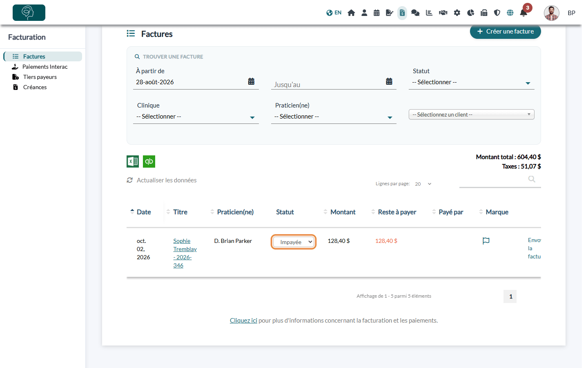
Task: Open the Impayée status dropdown
Action: click(x=294, y=242)
